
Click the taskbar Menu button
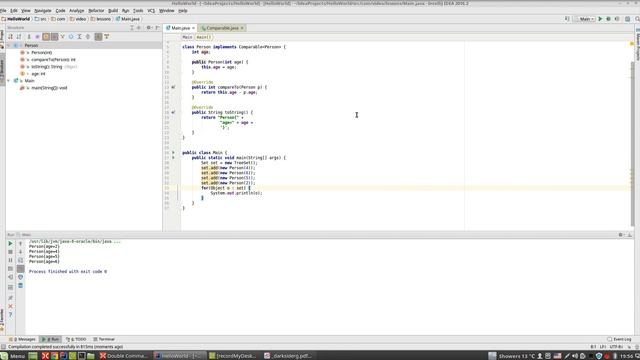(13, 356)
